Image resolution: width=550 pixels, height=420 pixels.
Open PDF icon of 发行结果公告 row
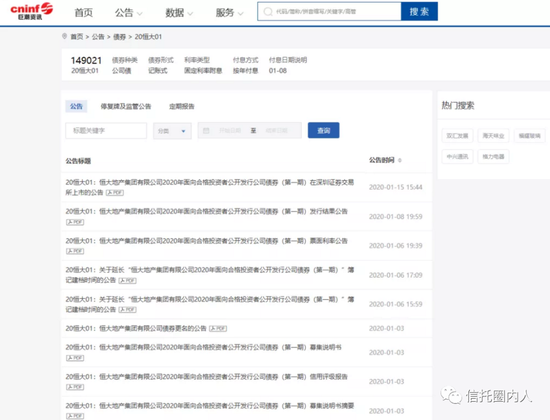click(x=75, y=222)
